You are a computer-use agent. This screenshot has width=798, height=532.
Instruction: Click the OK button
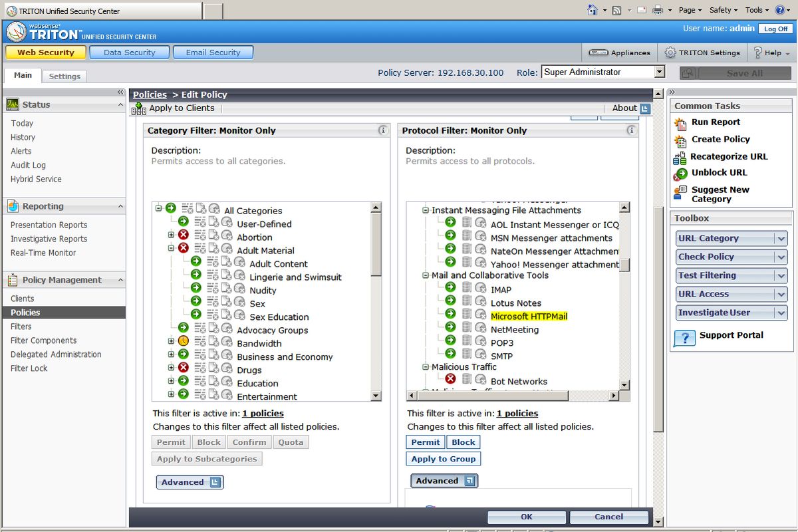527,517
